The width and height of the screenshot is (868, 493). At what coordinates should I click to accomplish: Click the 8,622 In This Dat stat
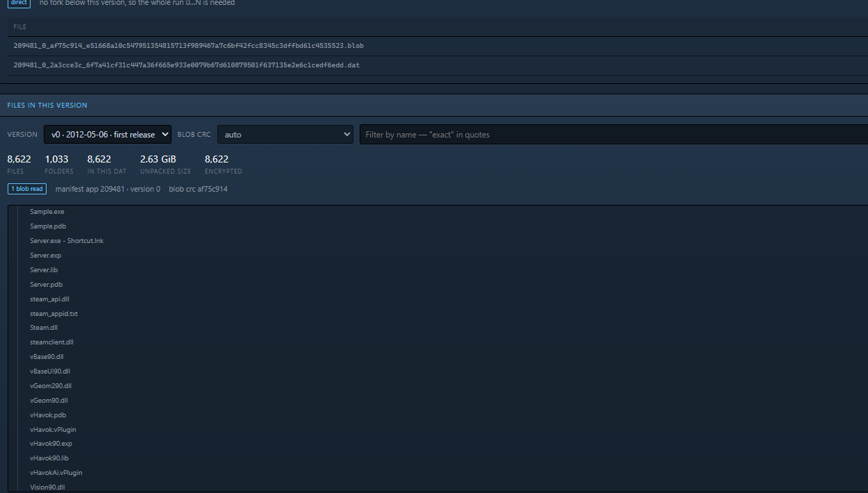click(x=107, y=164)
